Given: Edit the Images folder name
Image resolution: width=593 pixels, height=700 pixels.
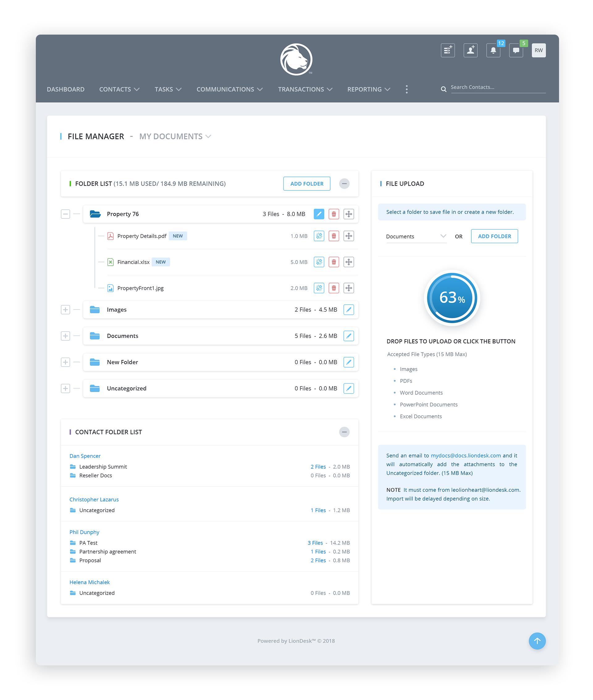Looking at the screenshot, I should coord(349,310).
